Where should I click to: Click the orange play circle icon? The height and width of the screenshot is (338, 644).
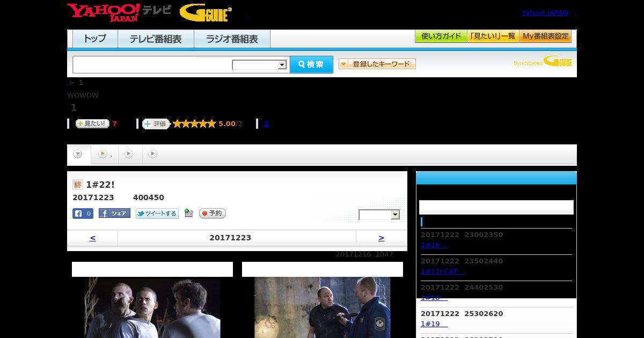(x=103, y=154)
